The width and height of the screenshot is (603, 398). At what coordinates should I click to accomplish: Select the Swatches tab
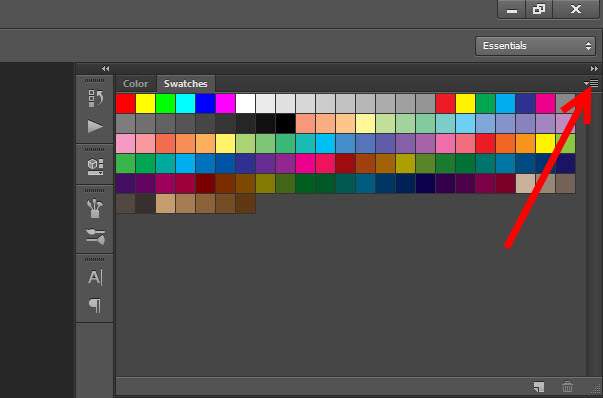click(185, 83)
